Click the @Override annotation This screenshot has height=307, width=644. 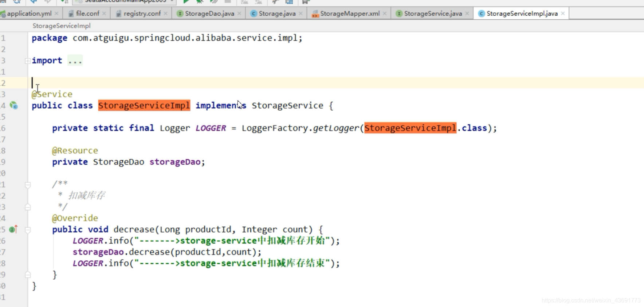point(75,218)
